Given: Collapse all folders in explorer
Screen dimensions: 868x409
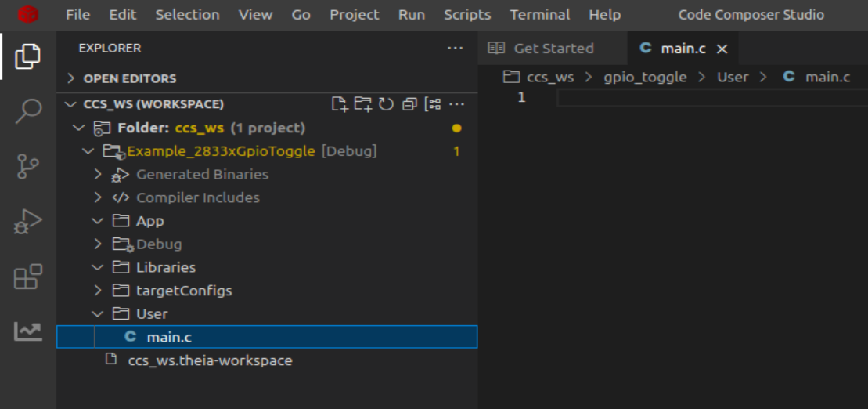Looking at the screenshot, I should click(409, 104).
